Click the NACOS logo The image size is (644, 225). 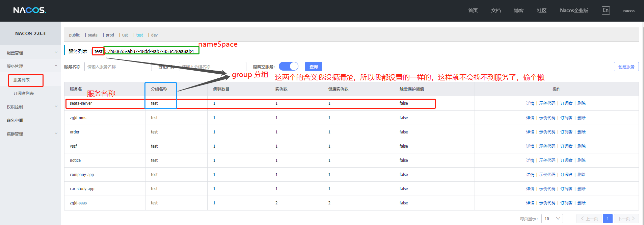pos(30,10)
